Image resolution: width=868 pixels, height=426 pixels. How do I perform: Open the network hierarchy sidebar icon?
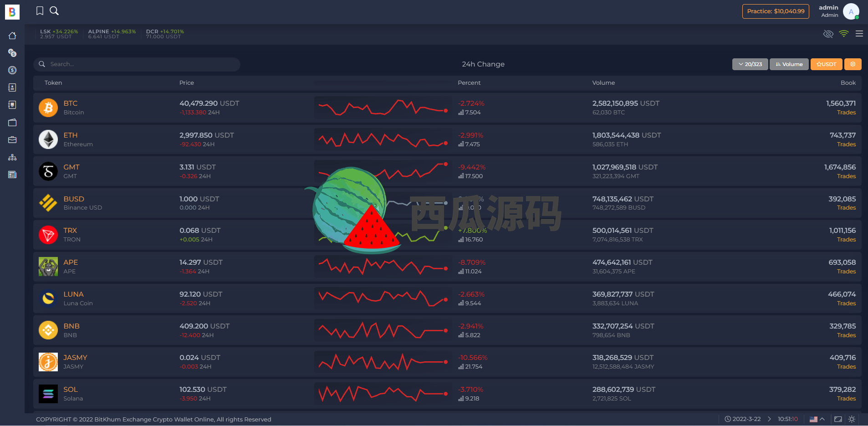(x=12, y=157)
